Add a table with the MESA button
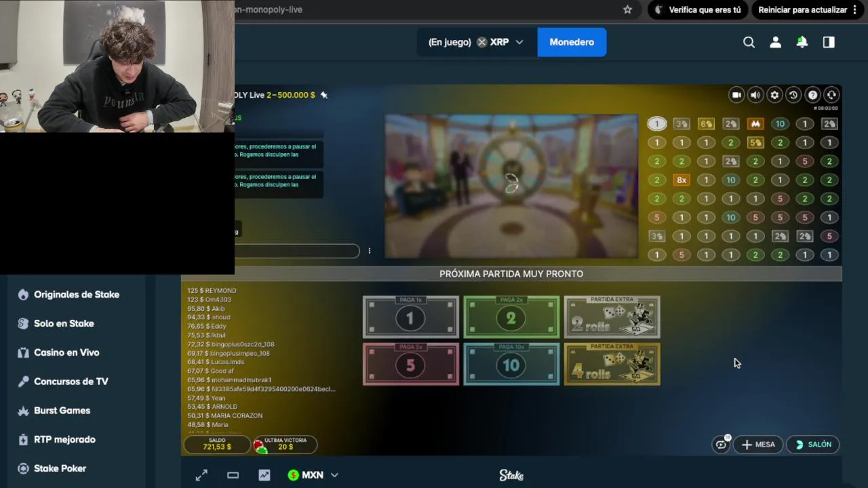Image resolution: width=868 pixels, height=488 pixels. [x=758, y=445]
